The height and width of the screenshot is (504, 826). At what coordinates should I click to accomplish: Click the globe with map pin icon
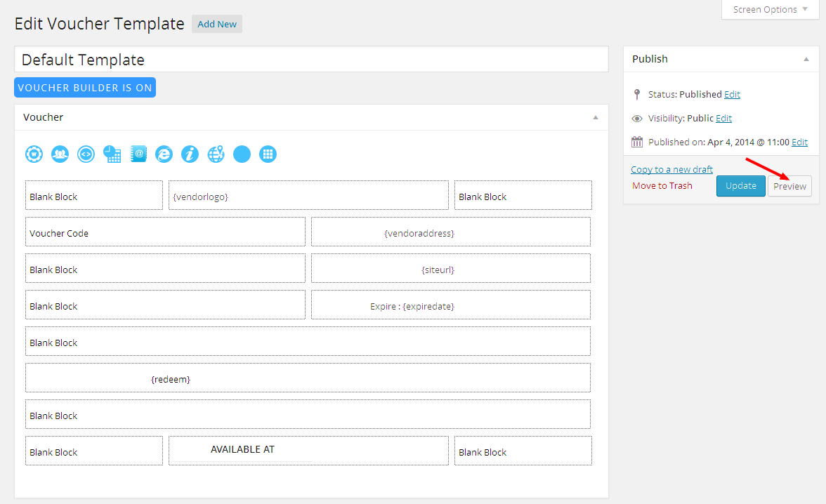(216, 154)
